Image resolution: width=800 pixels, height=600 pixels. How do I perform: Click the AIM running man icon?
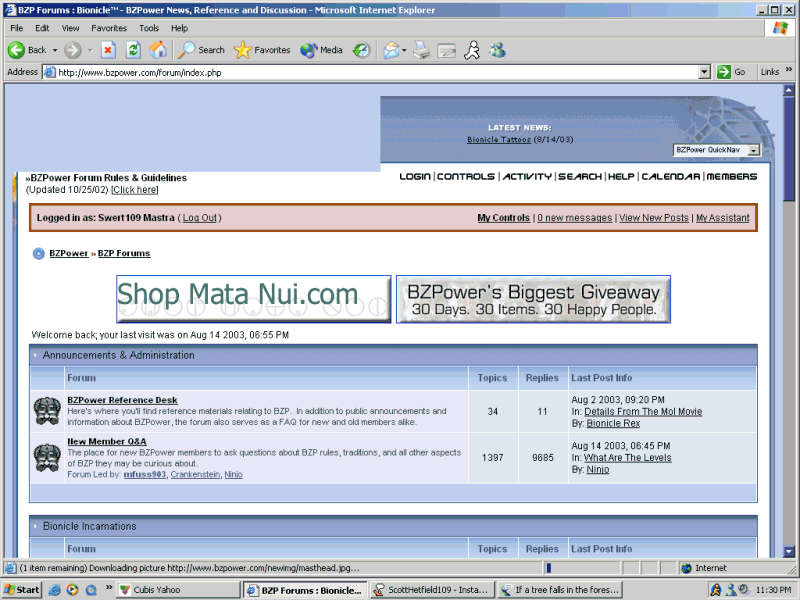(472, 50)
